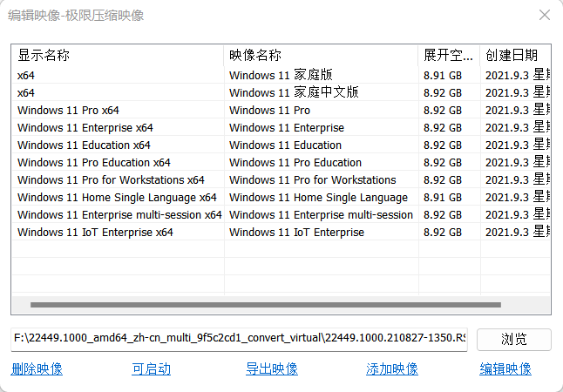Click the 映像名称 column header
This screenshot has width=563, height=392.
321,55
